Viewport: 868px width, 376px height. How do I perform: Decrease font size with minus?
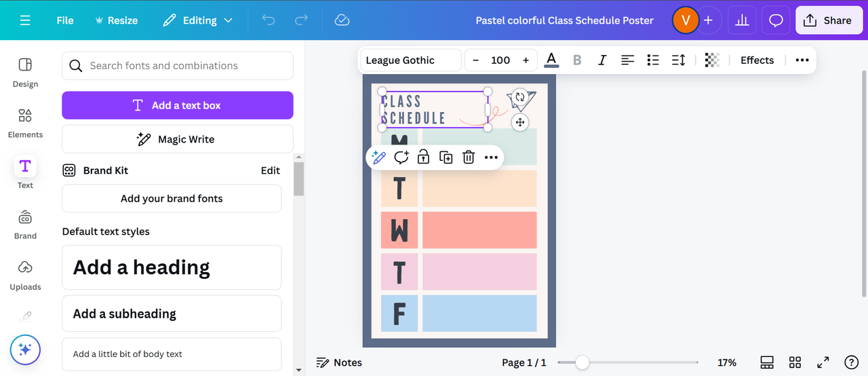pos(475,60)
